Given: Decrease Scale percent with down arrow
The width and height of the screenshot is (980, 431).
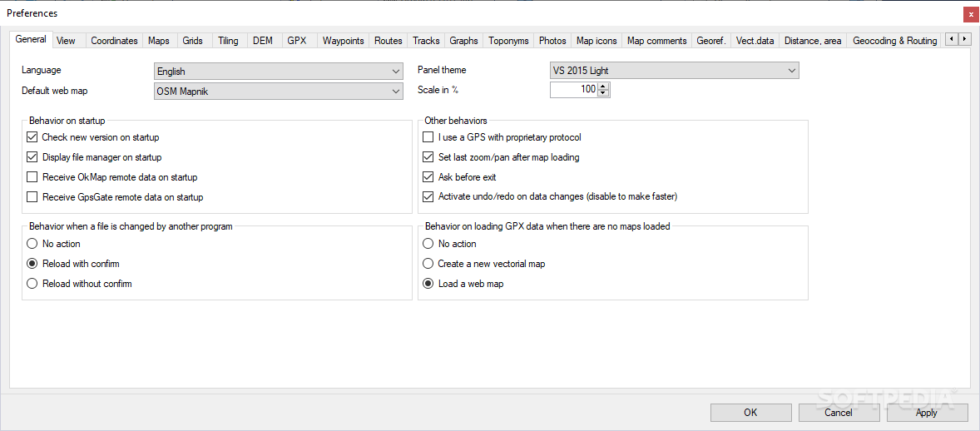Looking at the screenshot, I should coord(604,93).
